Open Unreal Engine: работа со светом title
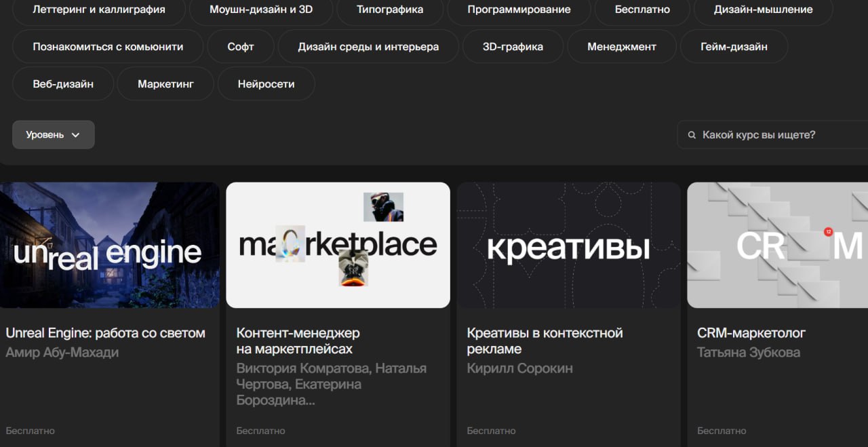Viewport: 868px width, 447px height. click(x=105, y=333)
